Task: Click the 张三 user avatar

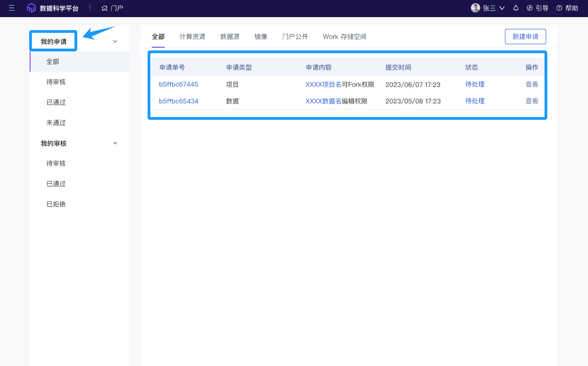Action: click(x=475, y=8)
